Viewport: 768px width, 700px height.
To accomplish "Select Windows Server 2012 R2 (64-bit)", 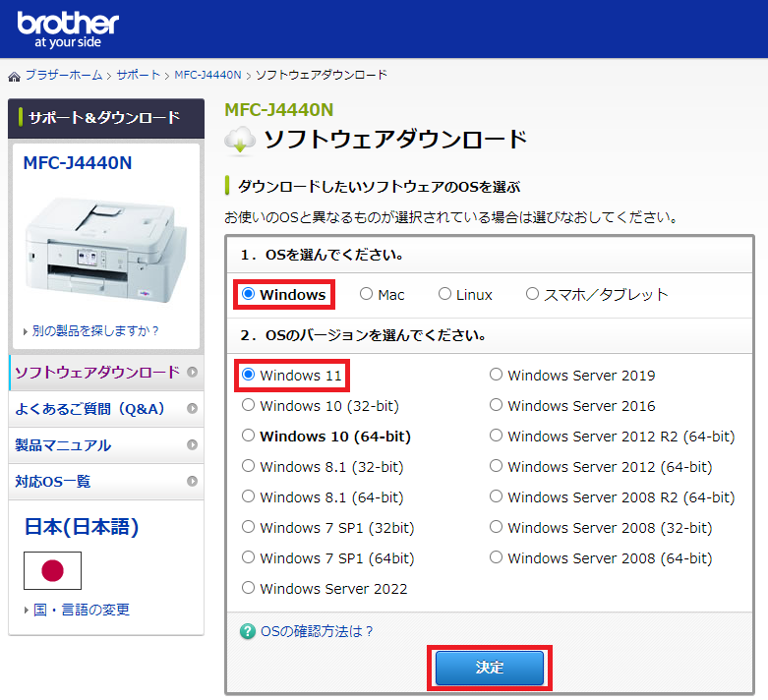I will (497, 436).
